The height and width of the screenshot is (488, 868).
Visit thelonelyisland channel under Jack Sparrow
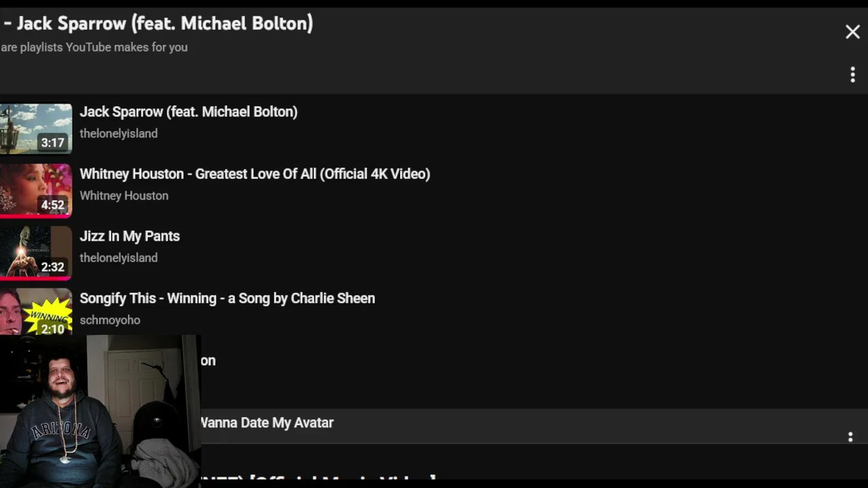click(119, 134)
